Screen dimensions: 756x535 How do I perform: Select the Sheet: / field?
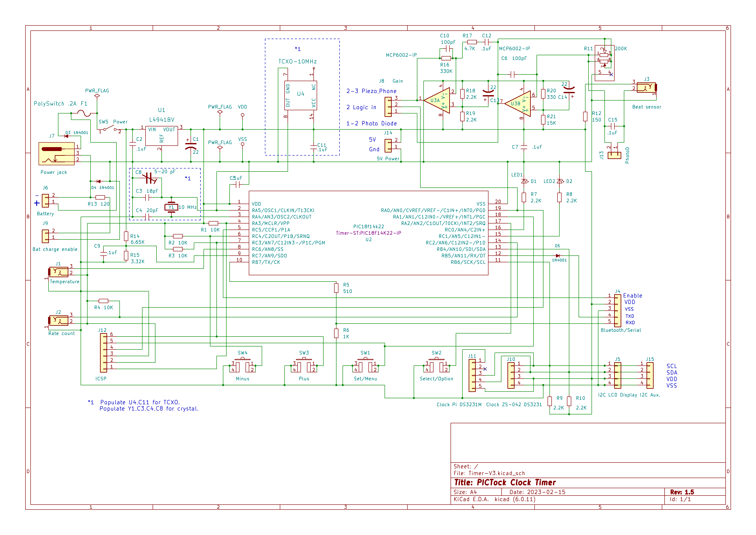466,466
